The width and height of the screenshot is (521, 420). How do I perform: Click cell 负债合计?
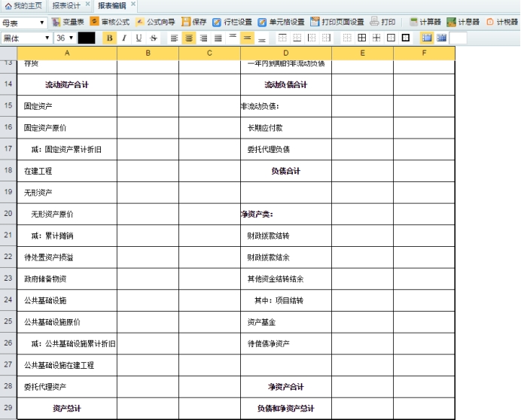286,171
